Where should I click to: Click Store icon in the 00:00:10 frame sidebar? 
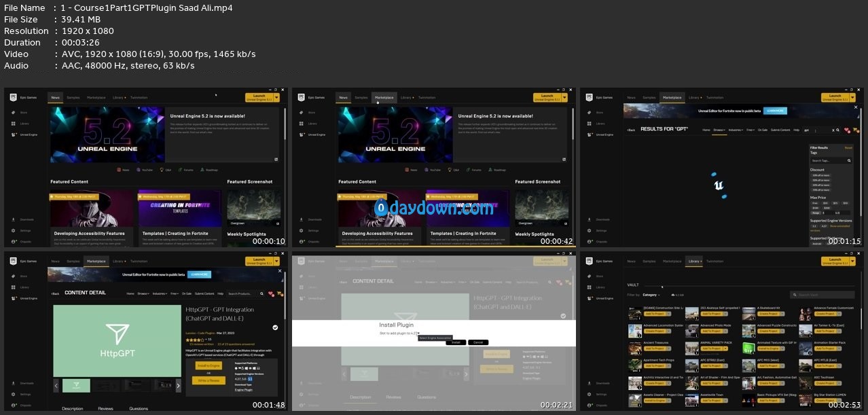click(14, 112)
